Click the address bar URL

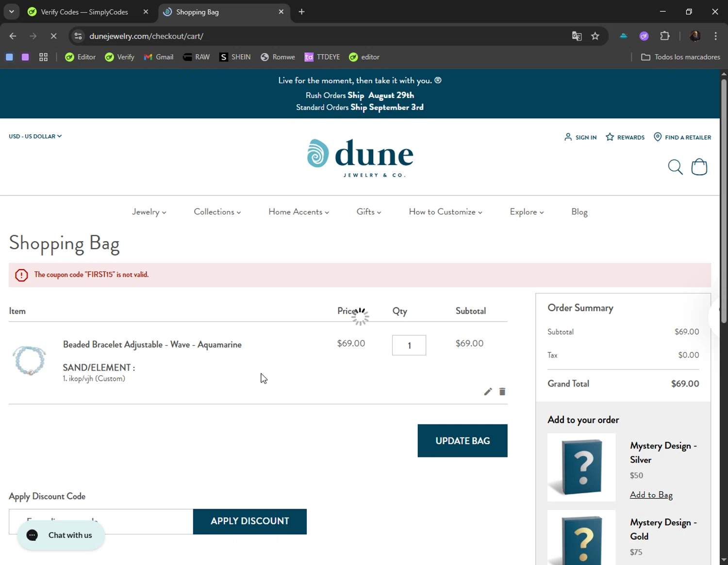click(146, 36)
